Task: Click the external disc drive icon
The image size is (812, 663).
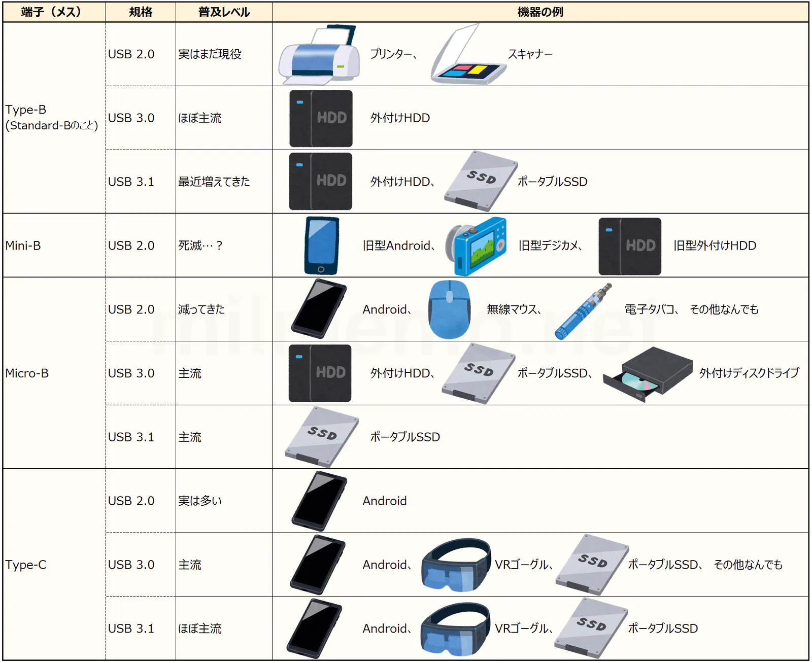Action: click(648, 374)
